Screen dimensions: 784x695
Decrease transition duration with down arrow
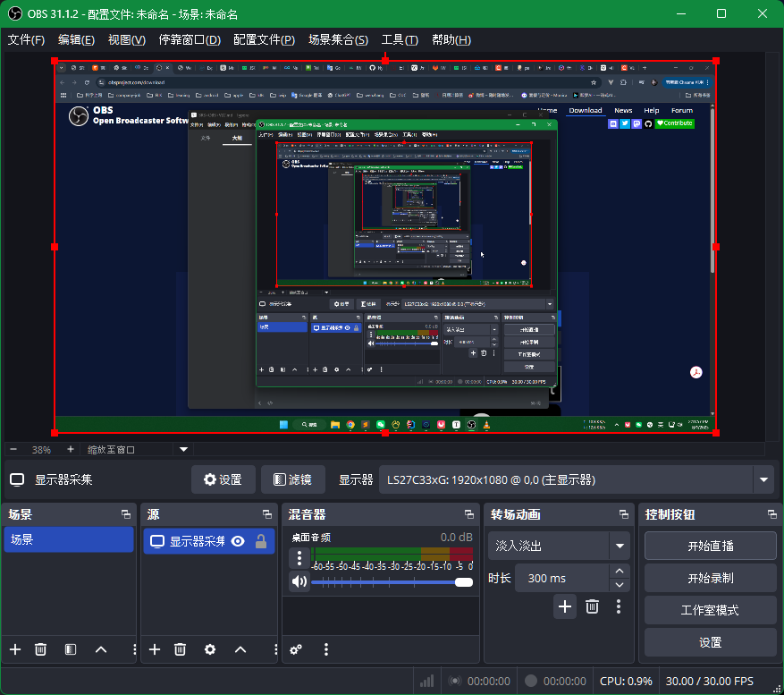(620, 585)
